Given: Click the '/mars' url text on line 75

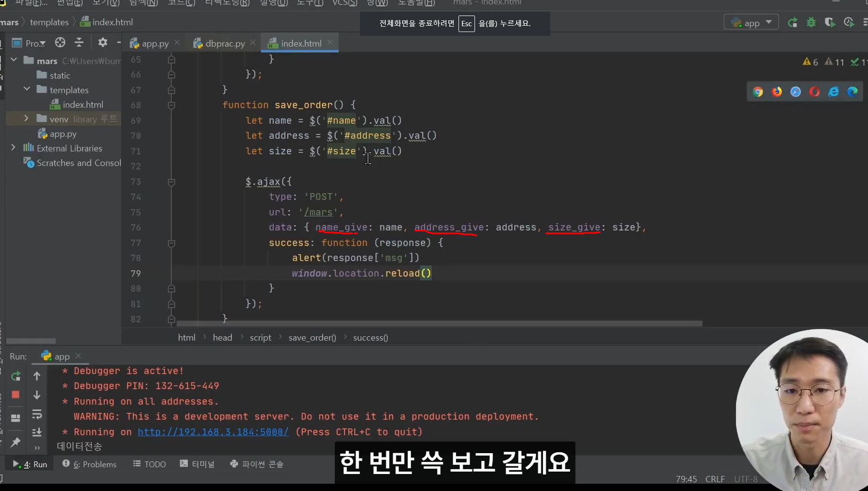Looking at the screenshot, I should [318, 212].
